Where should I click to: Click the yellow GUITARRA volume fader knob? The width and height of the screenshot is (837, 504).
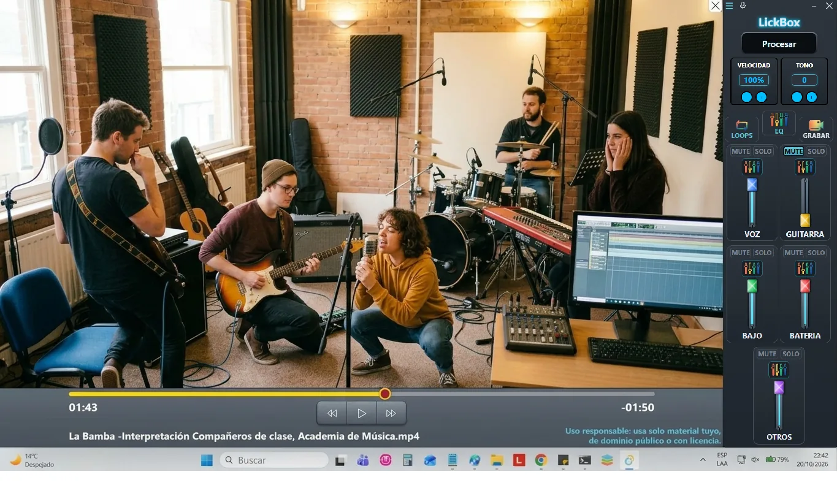[x=805, y=220]
